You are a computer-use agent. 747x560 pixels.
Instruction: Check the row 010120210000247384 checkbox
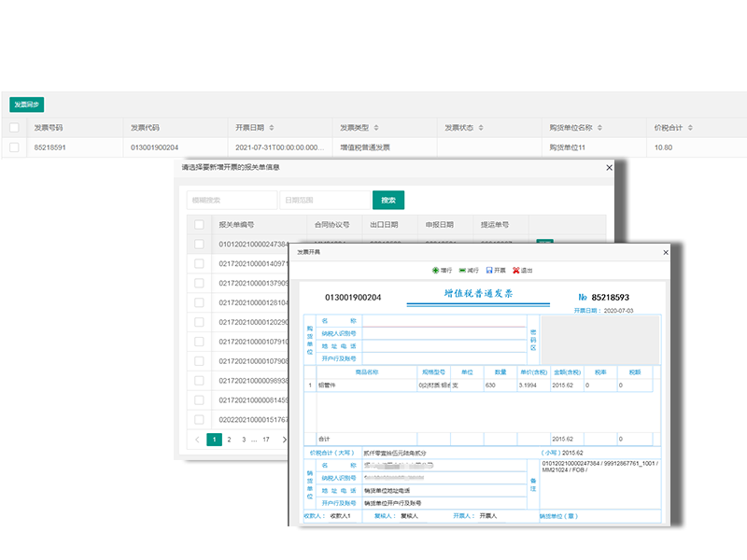pyautogui.click(x=199, y=244)
